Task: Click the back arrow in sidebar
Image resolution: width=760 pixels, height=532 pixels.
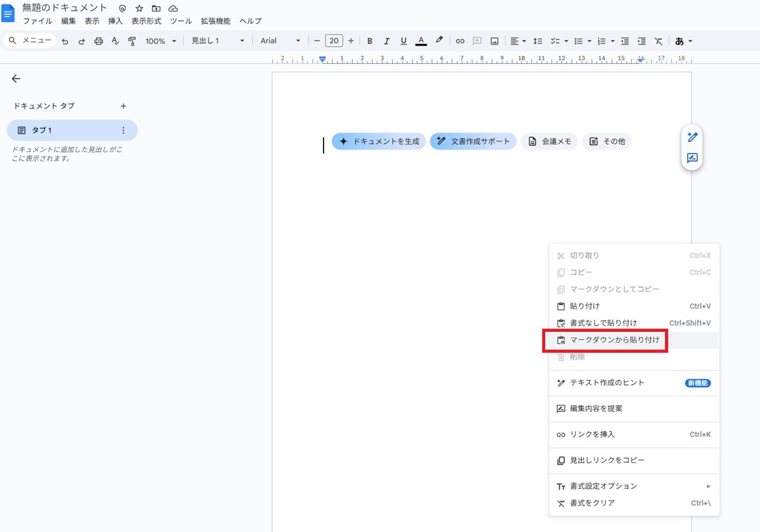Action: pos(16,79)
